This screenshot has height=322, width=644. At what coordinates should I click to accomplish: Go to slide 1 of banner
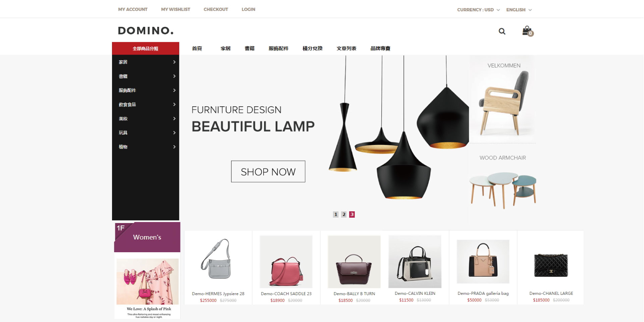tap(336, 214)
